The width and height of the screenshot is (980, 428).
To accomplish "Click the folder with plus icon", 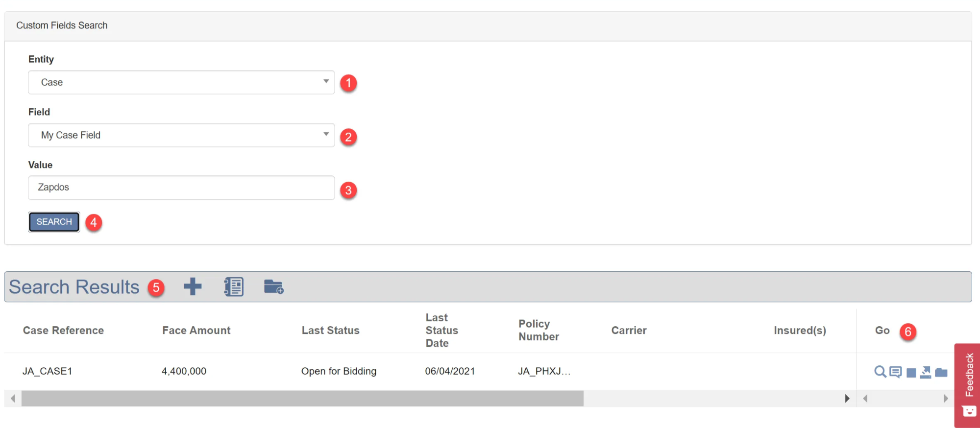I will pyautogui.click(x=273, y=287).
